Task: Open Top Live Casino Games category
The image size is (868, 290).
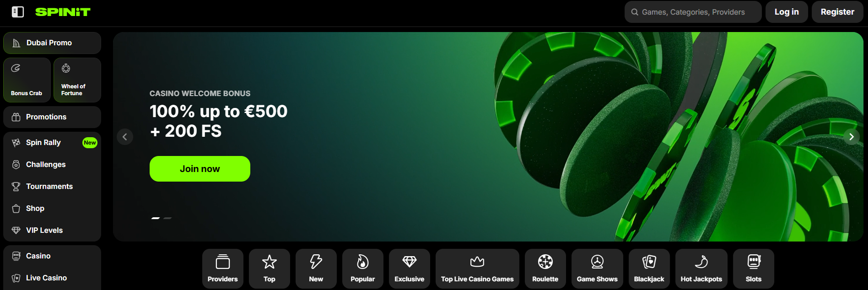Action: tap(477, 269)
